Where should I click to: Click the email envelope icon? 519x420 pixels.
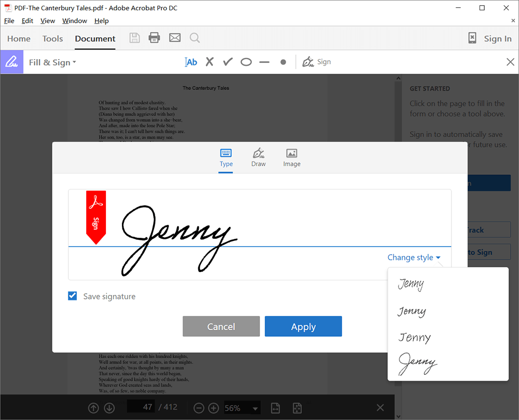[x=175, y=38]
